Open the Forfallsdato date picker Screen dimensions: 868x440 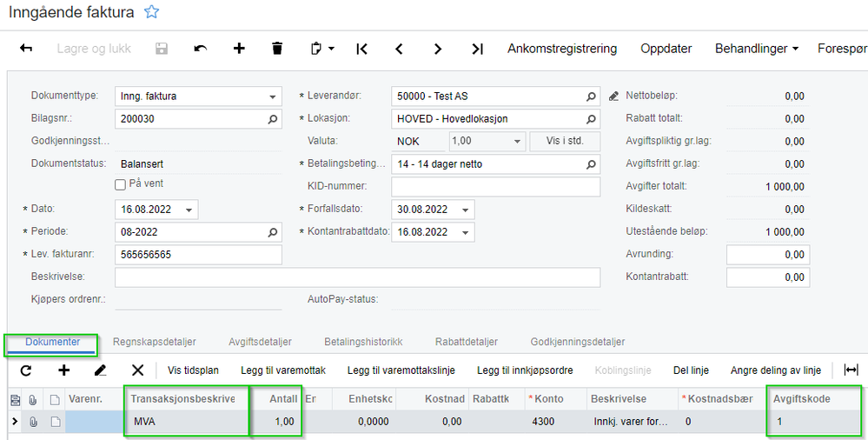click(x=465, y=210)
